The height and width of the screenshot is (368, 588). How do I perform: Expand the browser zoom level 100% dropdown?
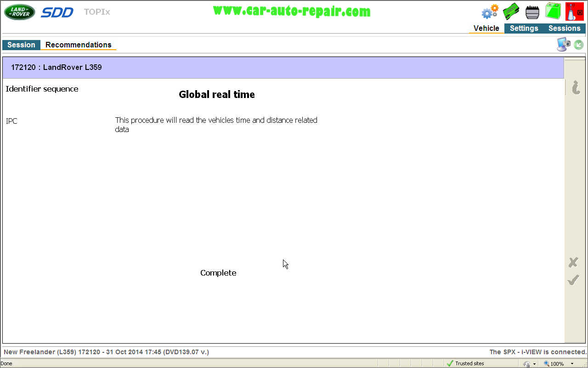pos(572,363)
